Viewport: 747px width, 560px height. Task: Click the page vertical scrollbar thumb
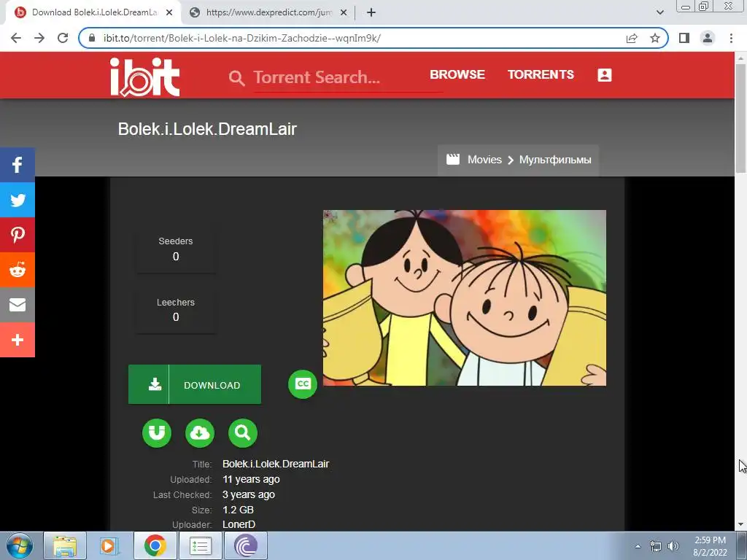point(740,118)
